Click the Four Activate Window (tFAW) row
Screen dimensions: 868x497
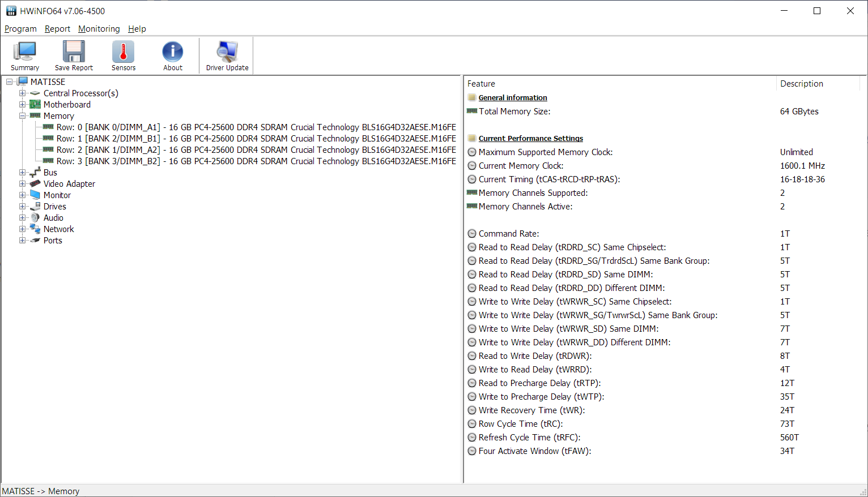(x=664, y=451)
